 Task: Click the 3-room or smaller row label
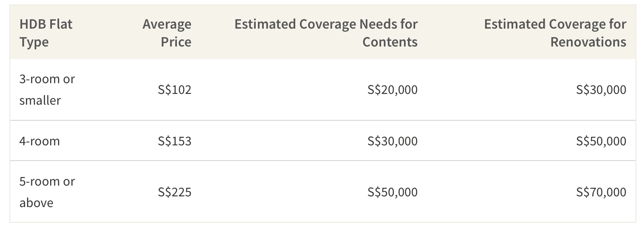[x=47, y=89]
